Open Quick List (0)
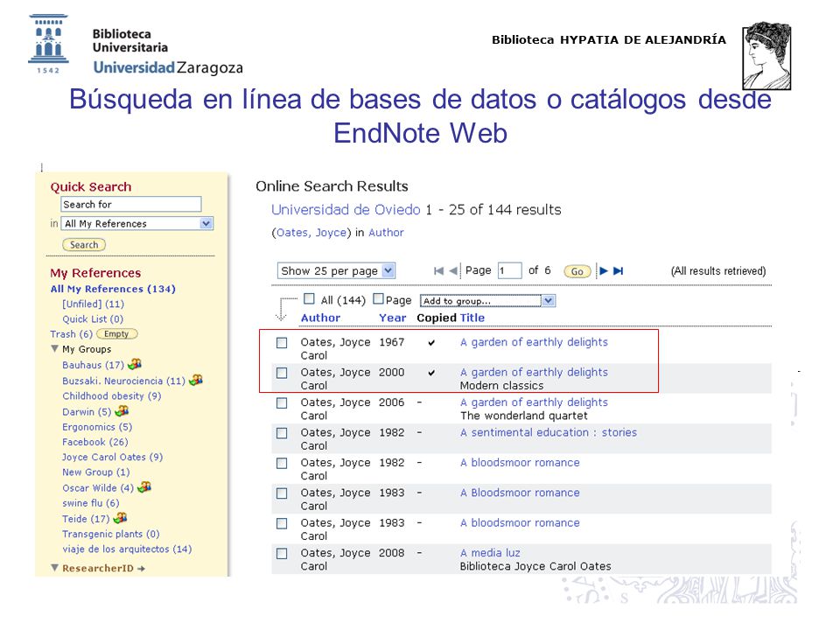This screenshot has width=840, height=630. pyautogui.click(x=93, y=318)
